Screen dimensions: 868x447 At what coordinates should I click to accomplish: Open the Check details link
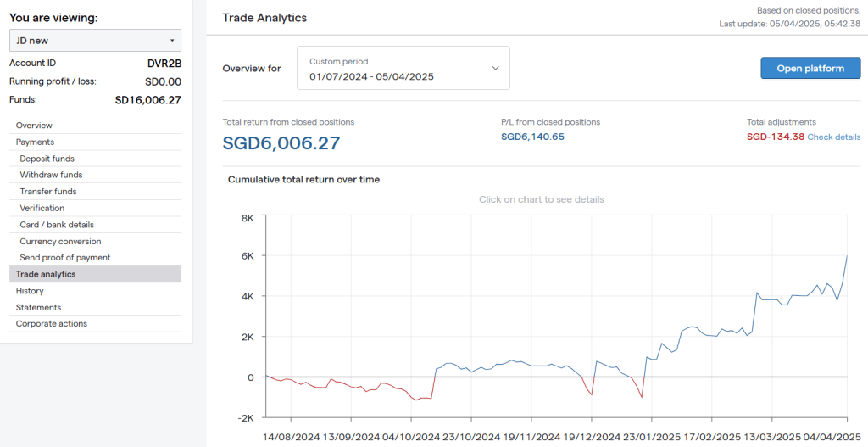click(833, 137)
